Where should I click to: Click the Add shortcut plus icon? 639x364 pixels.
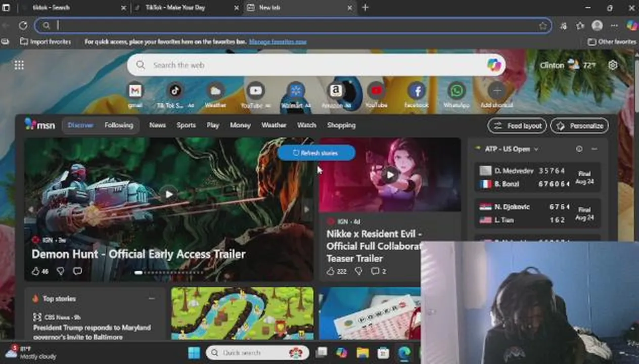(497, 91)
